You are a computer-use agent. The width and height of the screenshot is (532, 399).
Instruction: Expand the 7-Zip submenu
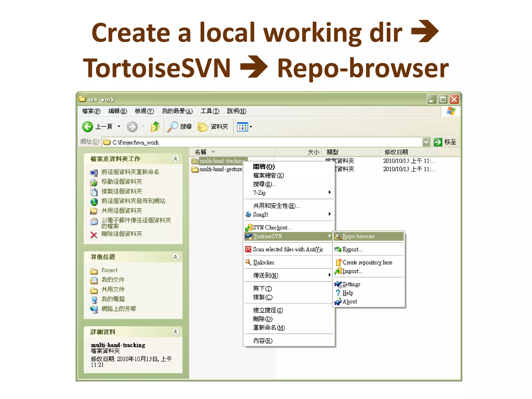click(x=330, y=192)
